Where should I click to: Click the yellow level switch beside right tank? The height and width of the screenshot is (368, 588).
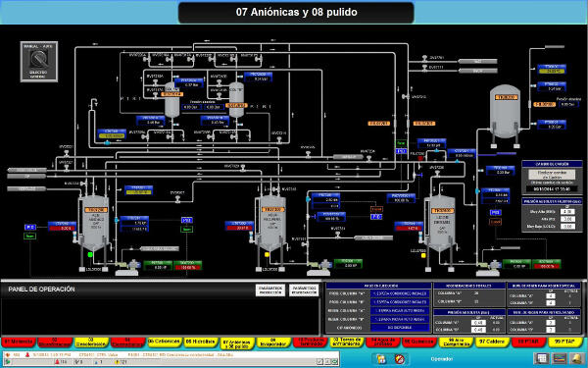click(x=423, y=255)
